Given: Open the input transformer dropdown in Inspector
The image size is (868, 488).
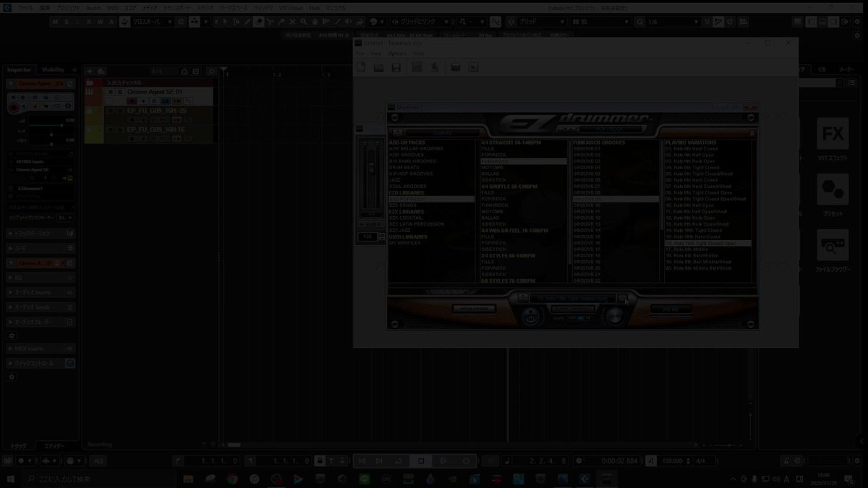Looking at the screenshot, I should click(65, 216).
